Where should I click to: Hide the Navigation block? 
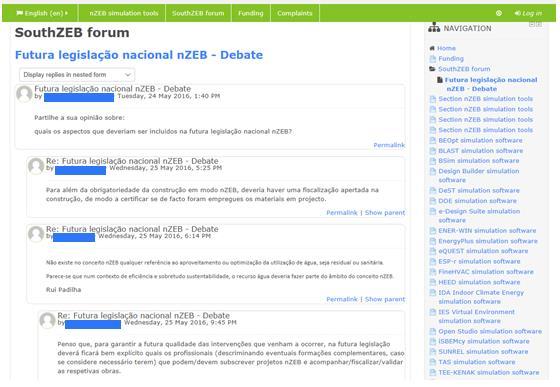532,24
